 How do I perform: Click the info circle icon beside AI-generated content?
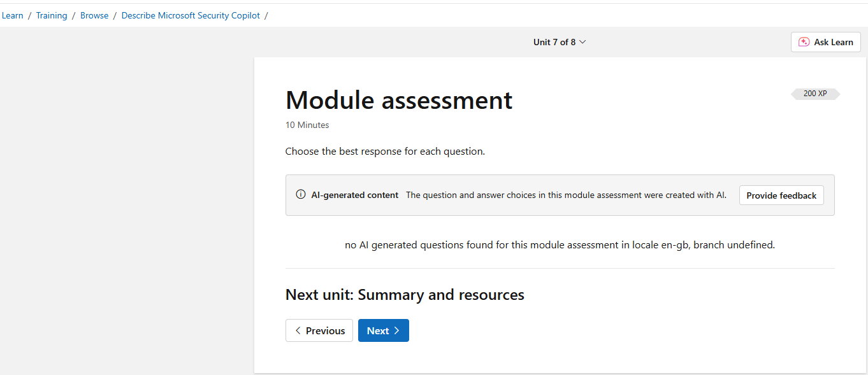pyautogui.click(x=301, y=195)
